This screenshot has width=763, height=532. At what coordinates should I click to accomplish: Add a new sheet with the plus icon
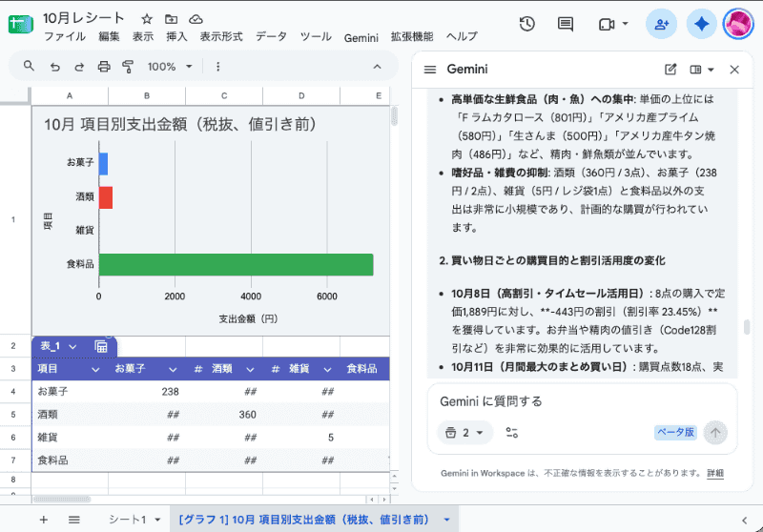coord(43,520)
